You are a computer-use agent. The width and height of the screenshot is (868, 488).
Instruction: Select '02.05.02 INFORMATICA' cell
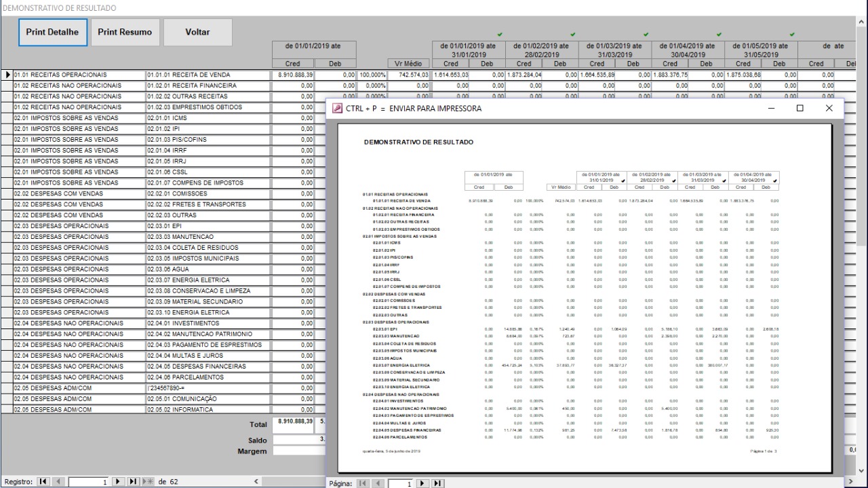(208, 409)
